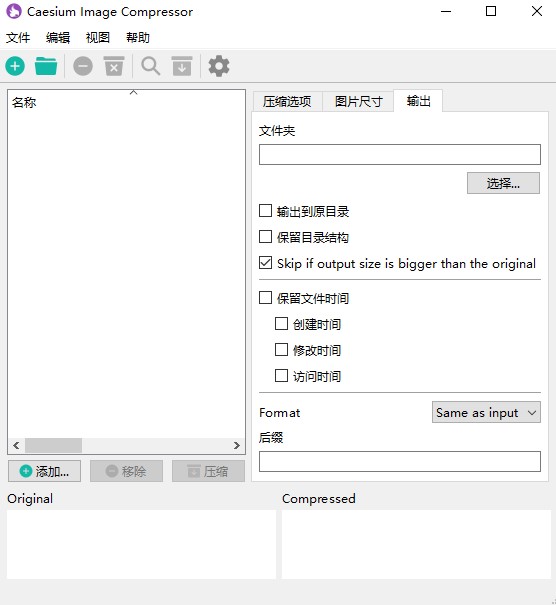
Task: Click the 文件夹 path input field
Action: tap(400, 154)
